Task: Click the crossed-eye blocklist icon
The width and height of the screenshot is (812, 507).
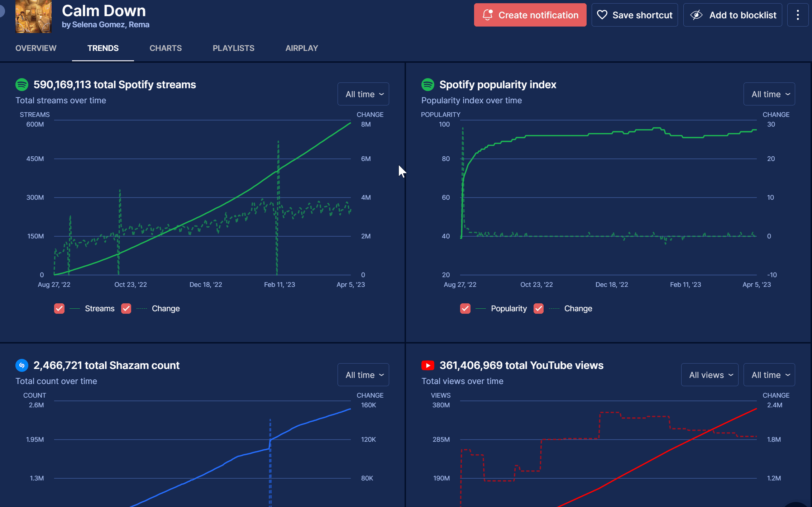Action: pyautogui.click(x=696, y=15)
